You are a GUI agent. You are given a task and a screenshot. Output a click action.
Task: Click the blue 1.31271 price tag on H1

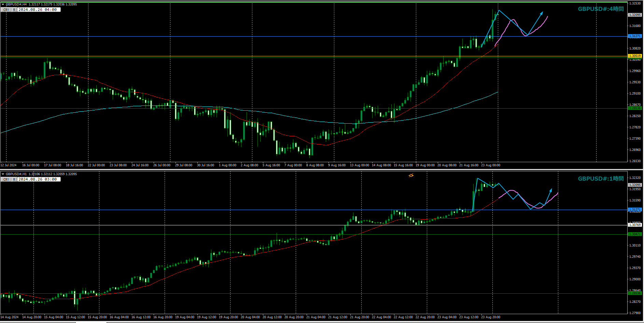(635, 210)
